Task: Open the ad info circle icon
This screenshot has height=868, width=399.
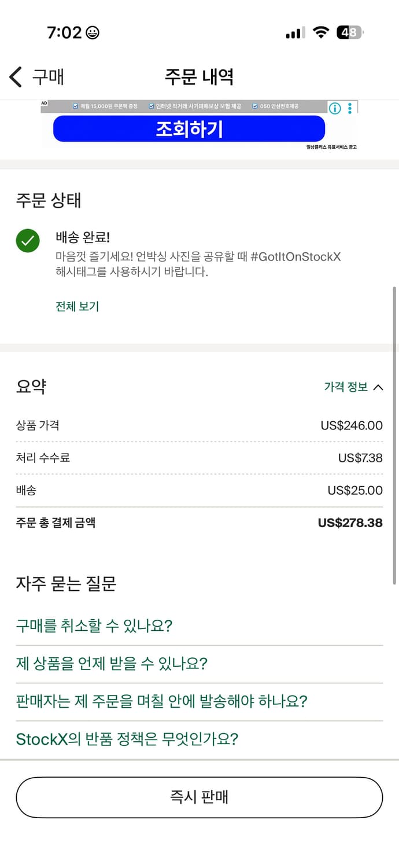Action: [x=334, y=108]
